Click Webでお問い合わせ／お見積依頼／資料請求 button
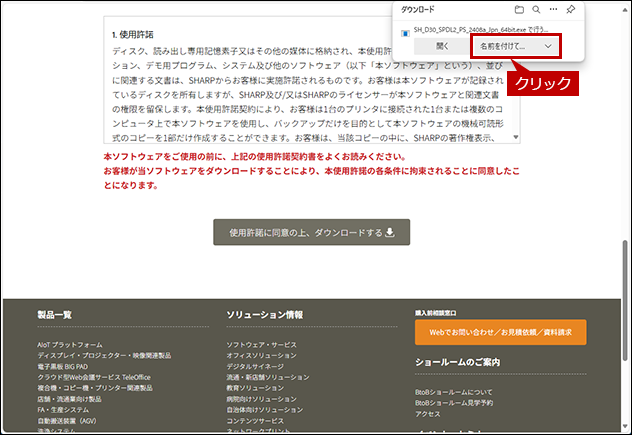 point(501,332)
